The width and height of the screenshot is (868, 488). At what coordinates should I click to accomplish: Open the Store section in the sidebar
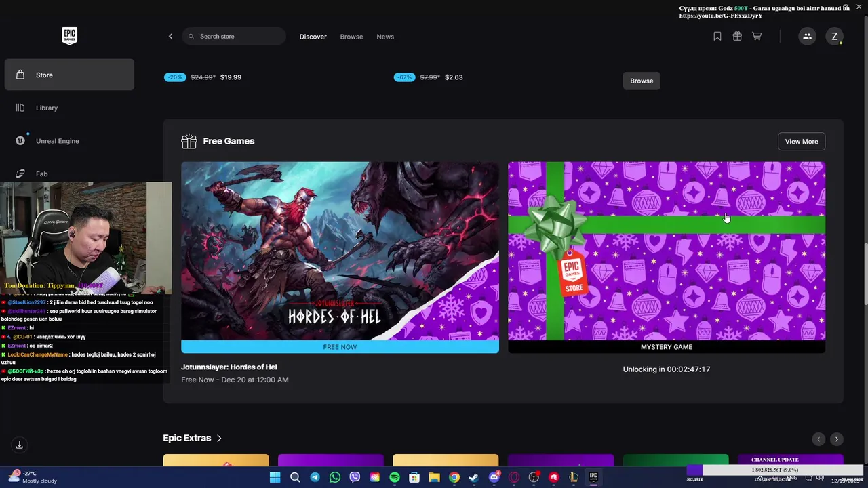(x=69, y=75)
